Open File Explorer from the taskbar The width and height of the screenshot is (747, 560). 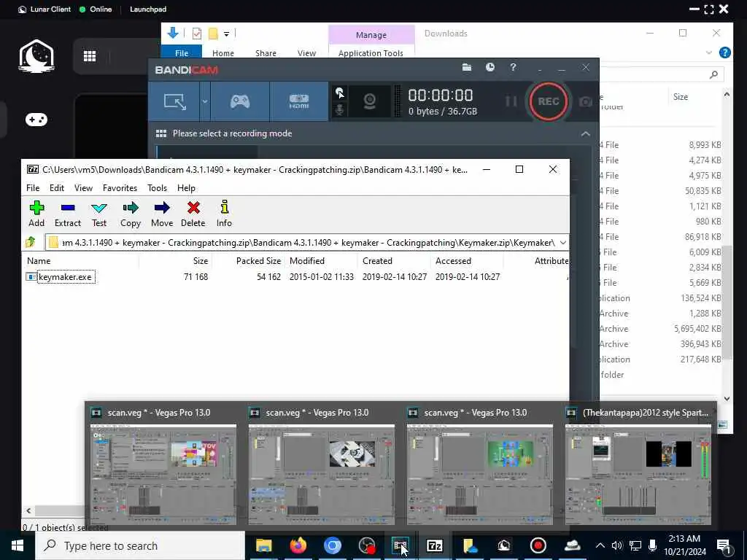263,545
